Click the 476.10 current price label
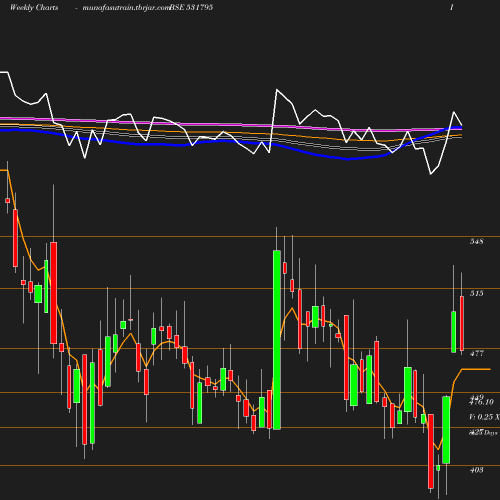Viewport: 500px width, 500px height. pos(481,402)
